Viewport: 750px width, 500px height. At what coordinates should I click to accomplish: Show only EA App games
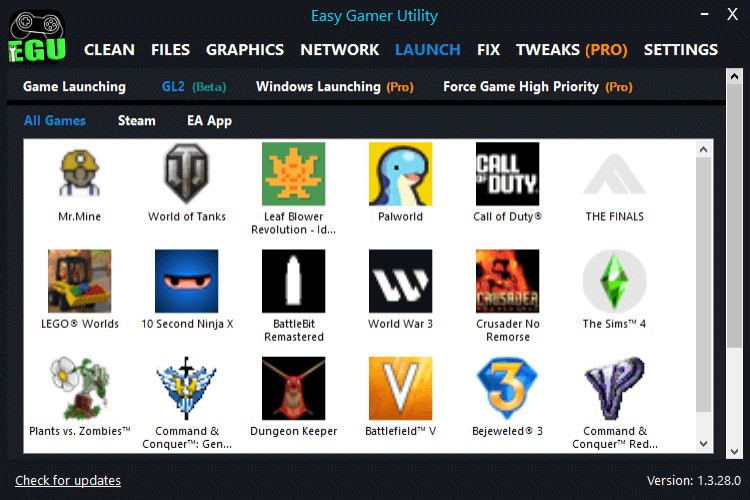(x=210, y=121)
